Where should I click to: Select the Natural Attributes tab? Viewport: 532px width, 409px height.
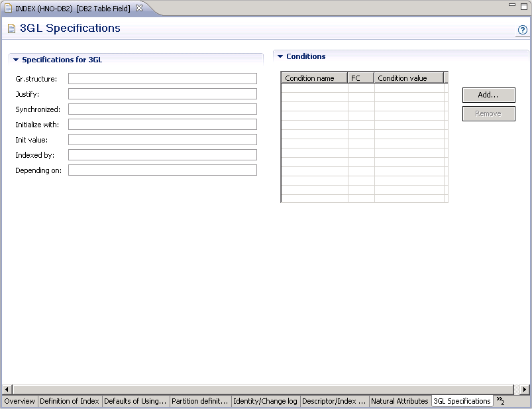pos(400,401)
